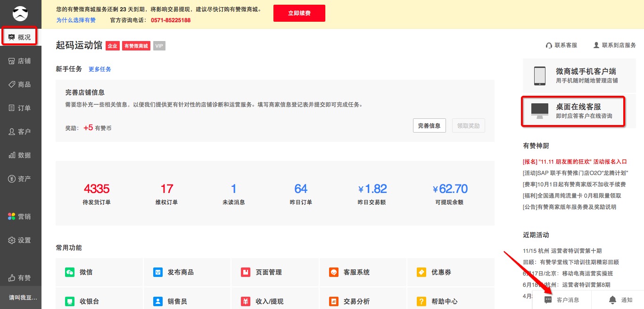
Task: Open the 更多任务 link
Action: (x=100, y=69)
